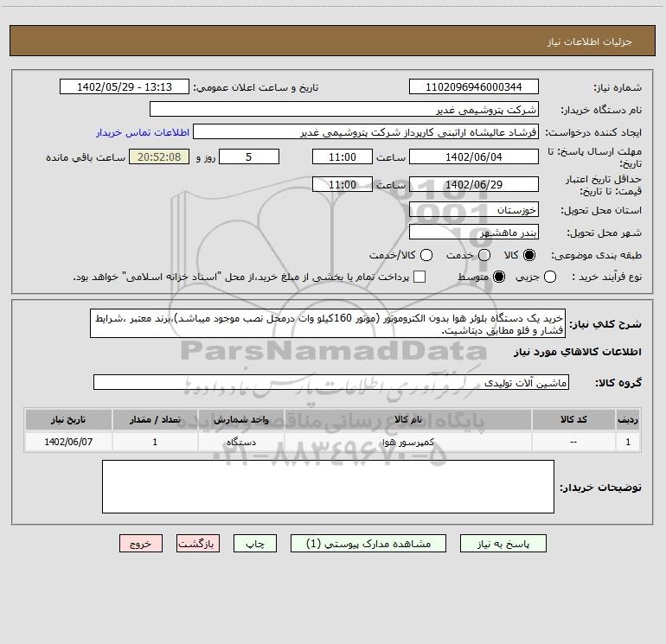Click the بازگشت back button
The image size is (666, 644).
(198, 544)
